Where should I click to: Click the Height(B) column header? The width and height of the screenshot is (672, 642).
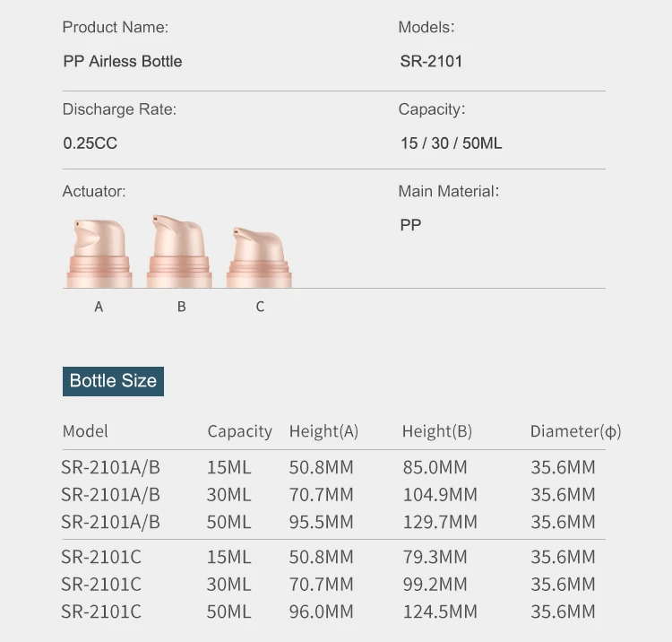click(x=436, y=431)
